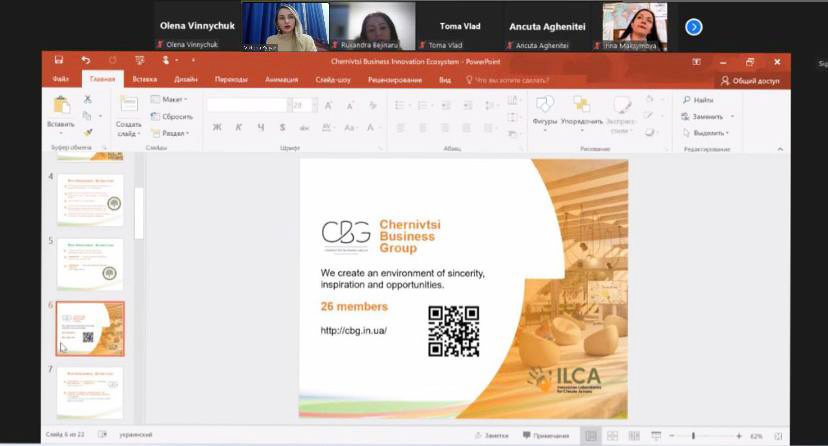Viewport: 828px width, 446px height.
Task: Open the Дизайн ribbon tab
Action: 186,79
